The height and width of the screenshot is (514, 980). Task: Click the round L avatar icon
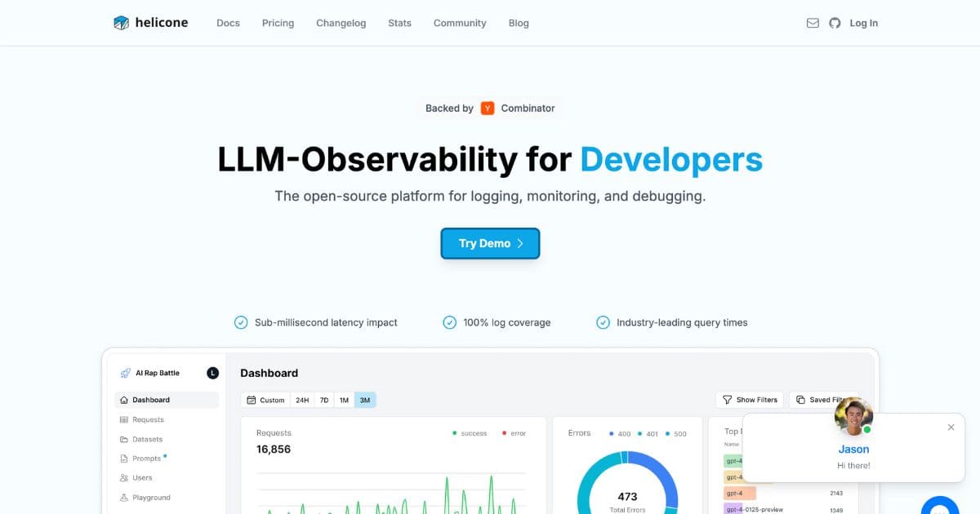point(212,373)
